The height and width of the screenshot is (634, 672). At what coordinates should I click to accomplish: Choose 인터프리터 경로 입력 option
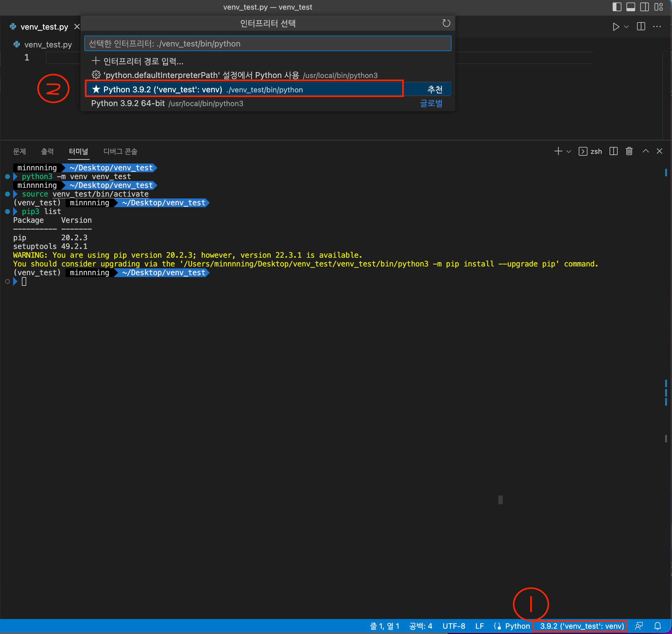[143, 61]
